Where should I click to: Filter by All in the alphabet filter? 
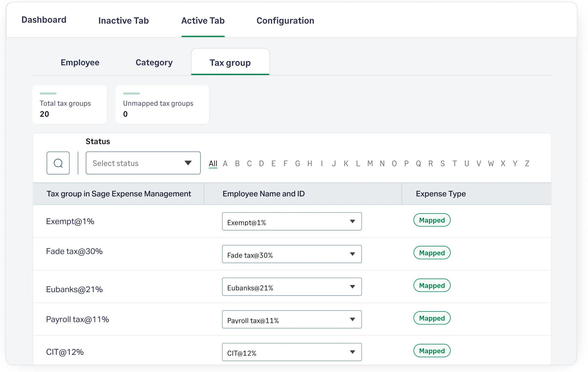point(213,164)
